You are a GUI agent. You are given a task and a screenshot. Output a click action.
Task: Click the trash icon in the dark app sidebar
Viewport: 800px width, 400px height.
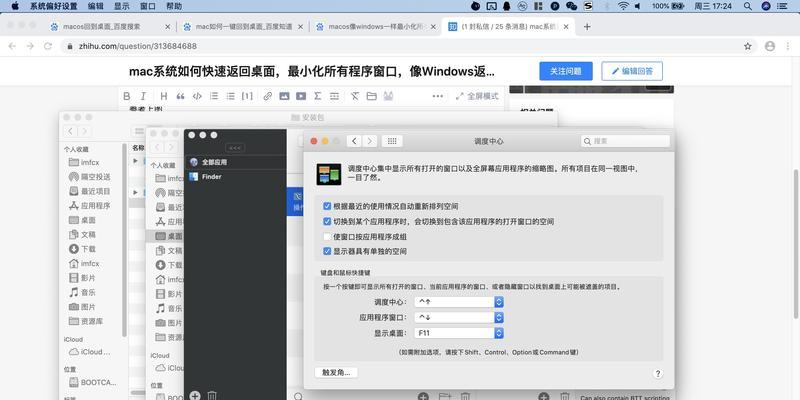(212, 395)
